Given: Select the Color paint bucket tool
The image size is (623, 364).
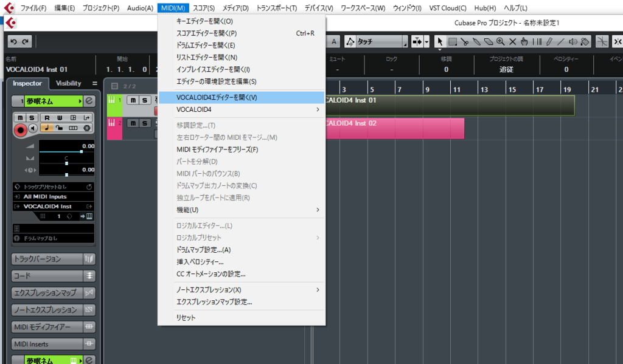Looking at the screenshot, I should [585, 41].
